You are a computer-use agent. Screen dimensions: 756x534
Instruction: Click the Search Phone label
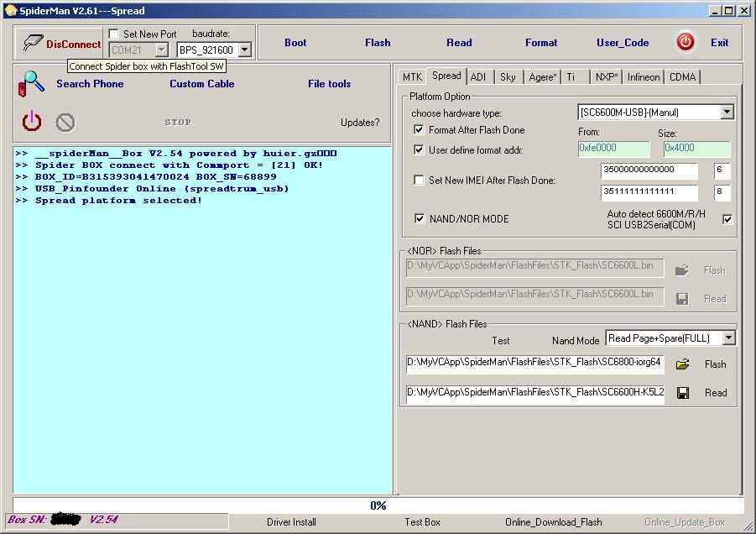point(90,84)
